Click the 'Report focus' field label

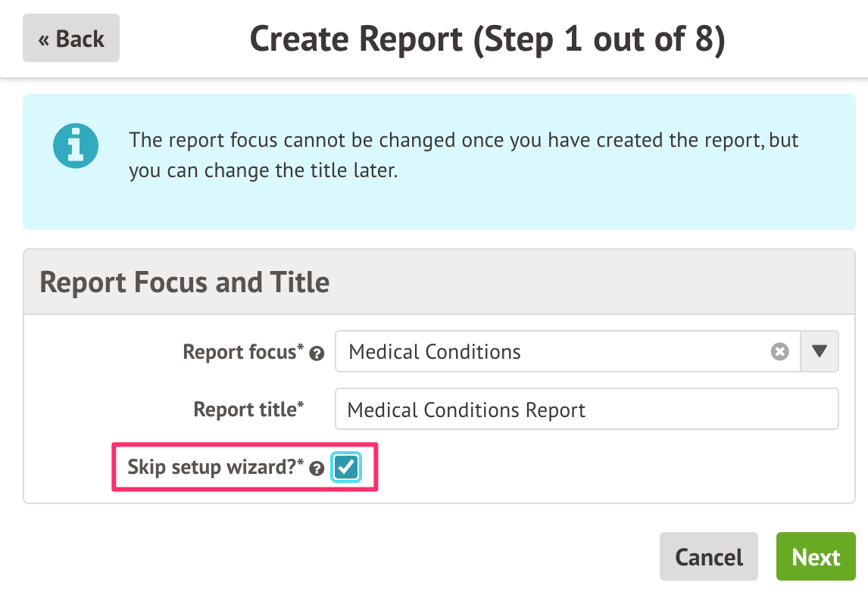239,352
